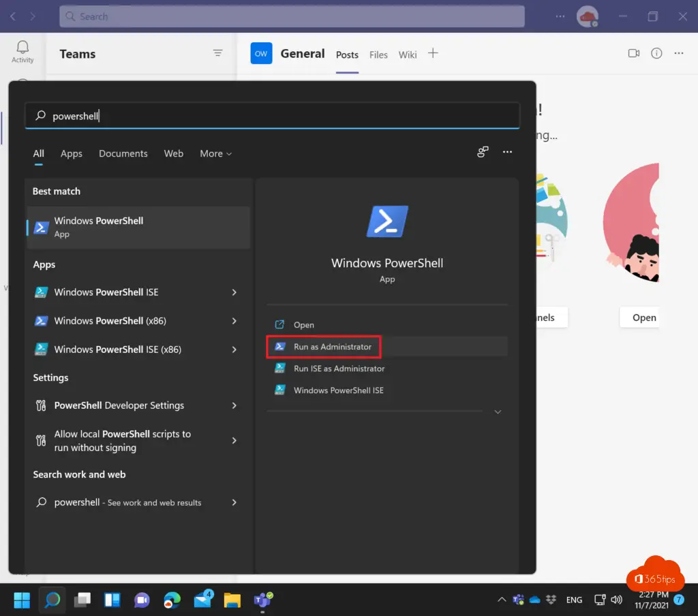The image size is (698, 616).
Task: Expand Windows PowerShell ISE result arrow
Action: tap(234, 292)
